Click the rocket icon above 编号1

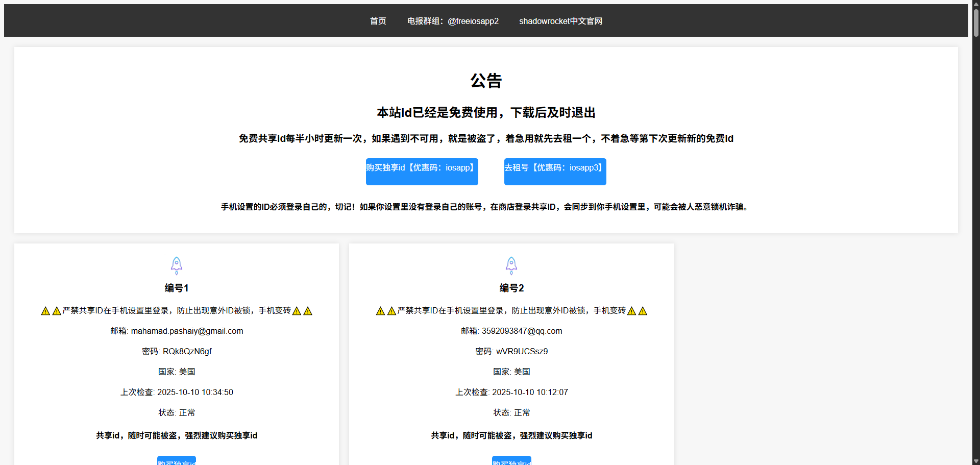pos(177,265)
